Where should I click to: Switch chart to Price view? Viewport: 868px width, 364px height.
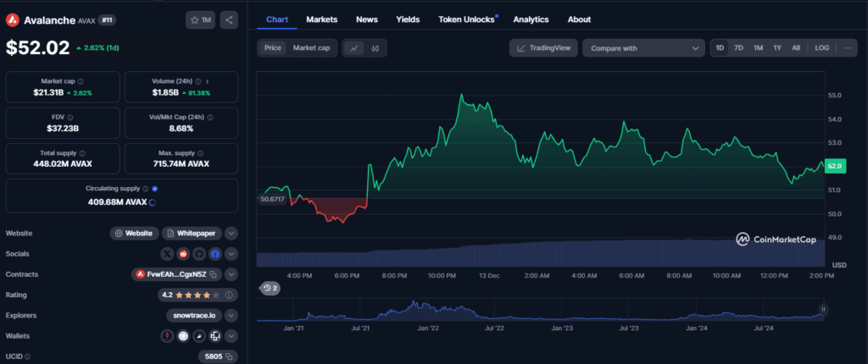point(272,48)
